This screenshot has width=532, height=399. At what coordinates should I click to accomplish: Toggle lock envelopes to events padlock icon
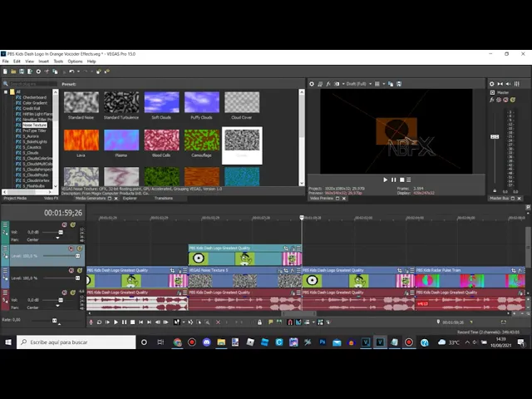(x=259, y=323)
